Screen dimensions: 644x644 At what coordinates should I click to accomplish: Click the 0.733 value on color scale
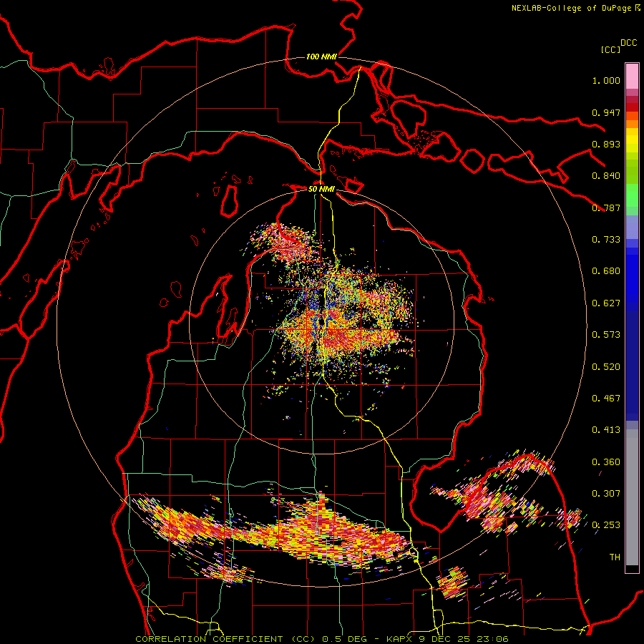point(606,240)
